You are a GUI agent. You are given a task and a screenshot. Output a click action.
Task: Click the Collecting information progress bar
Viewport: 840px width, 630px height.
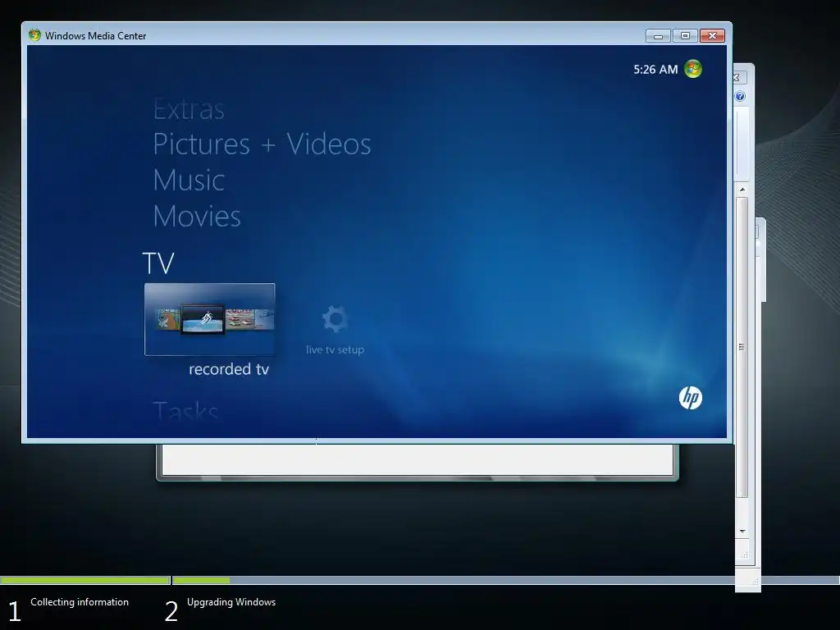point(85,580)
